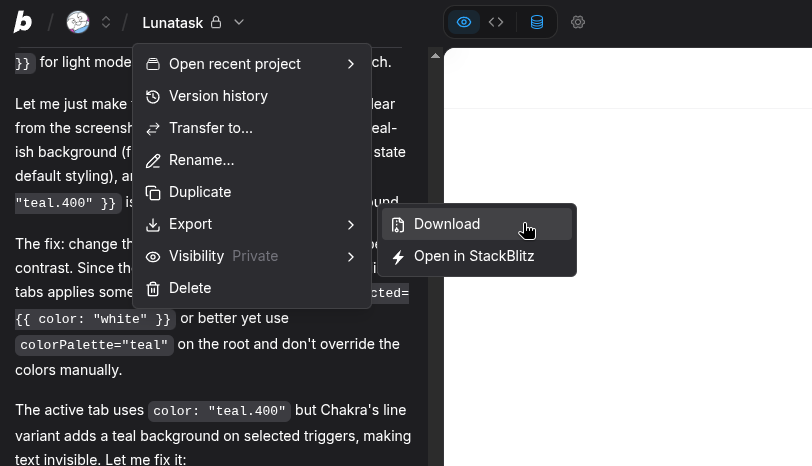The width and height of the screenshot is (812, 466).
Task: Click the Bolt logo icon
Action: (x=23, y=22)
